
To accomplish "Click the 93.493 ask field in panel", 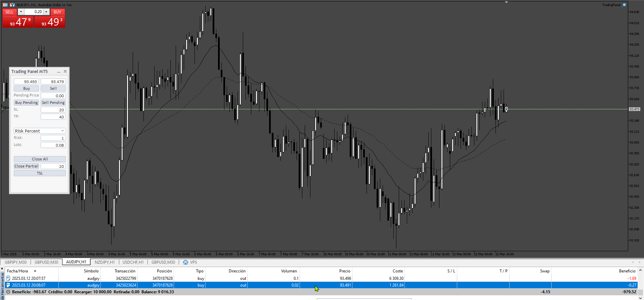I will click(x=26, y=81).
